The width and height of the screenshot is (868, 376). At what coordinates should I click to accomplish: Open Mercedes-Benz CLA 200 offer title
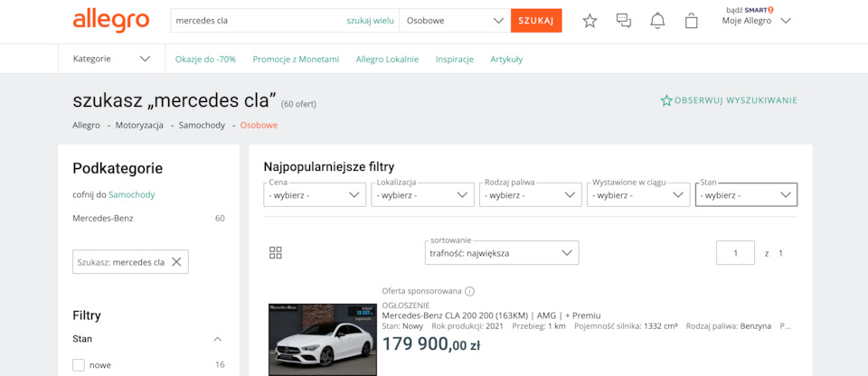pos(492,315)
